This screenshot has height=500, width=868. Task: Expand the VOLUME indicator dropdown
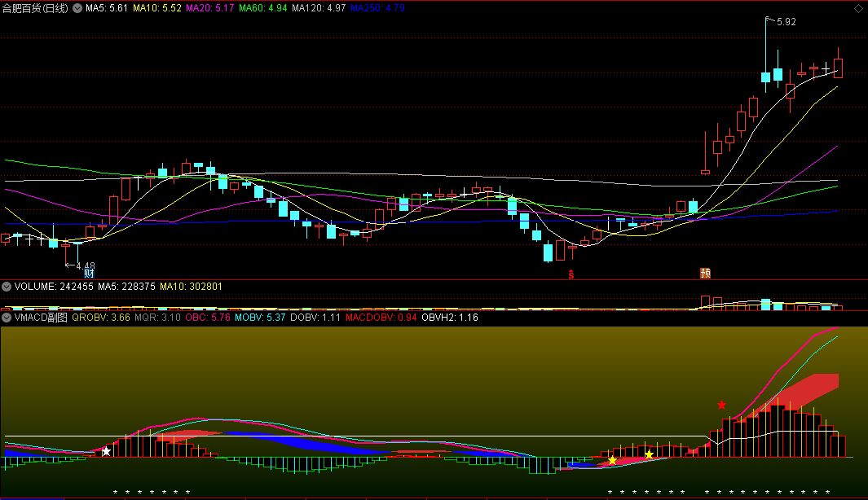(7, 287)
